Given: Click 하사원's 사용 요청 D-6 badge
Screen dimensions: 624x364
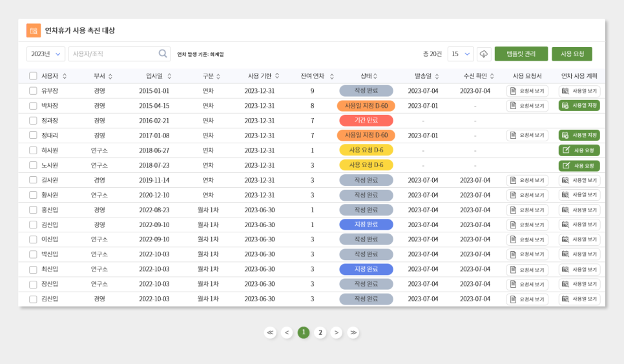Looking at the screenshot, I should tap(366, 150).
